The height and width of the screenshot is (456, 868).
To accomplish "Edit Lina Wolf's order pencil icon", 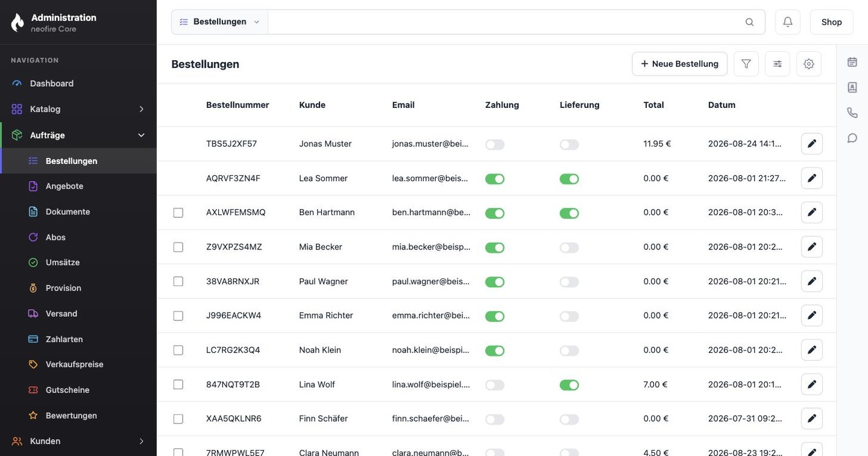I will pos(812,384).
